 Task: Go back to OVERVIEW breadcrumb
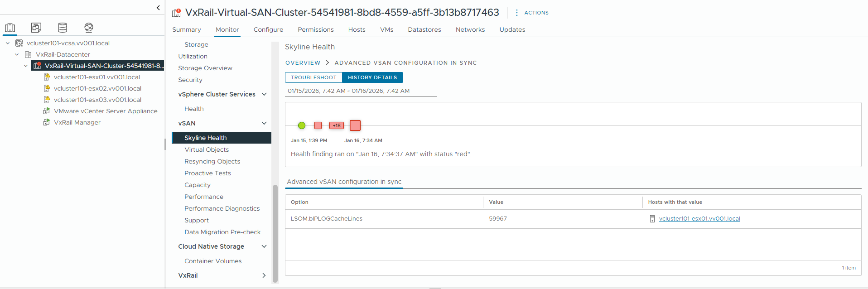tap(303, 63)
